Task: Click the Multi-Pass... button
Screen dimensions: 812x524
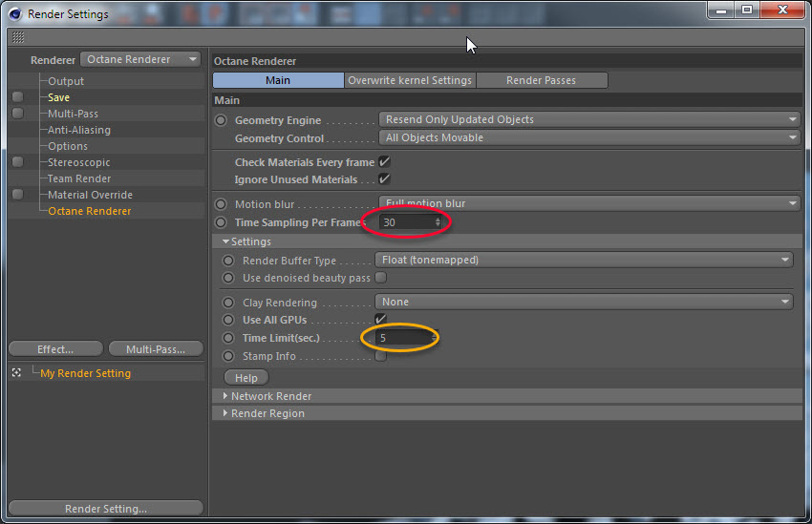Action: click(156, 349)
